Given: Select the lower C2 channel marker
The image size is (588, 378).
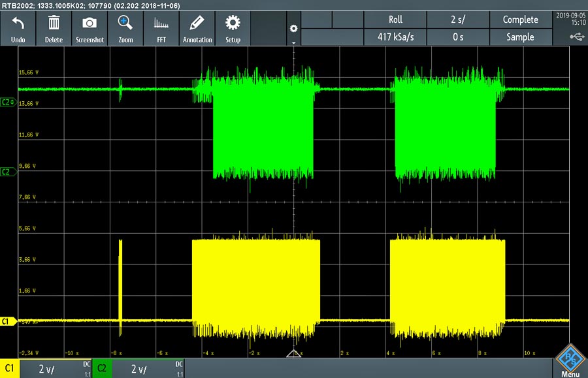Looking at the screenshot, I should (8, 172).
